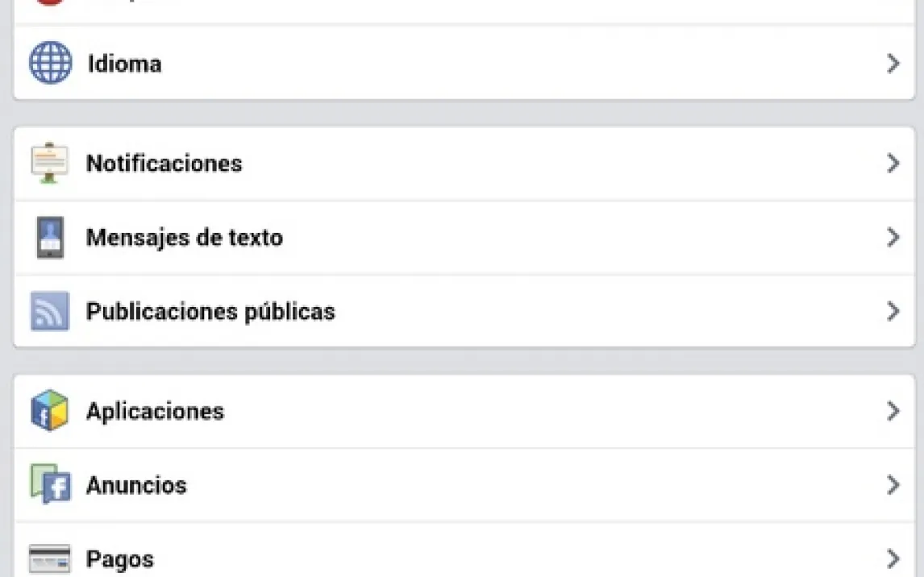
Task: Open the Notificaciones settings entry
Action: [x=164, y=164]
